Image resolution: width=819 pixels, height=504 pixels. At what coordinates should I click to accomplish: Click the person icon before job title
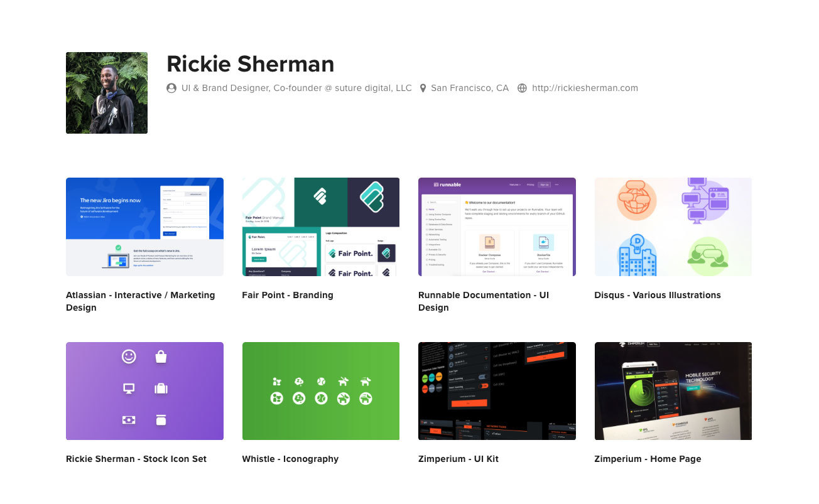(171, 88)
